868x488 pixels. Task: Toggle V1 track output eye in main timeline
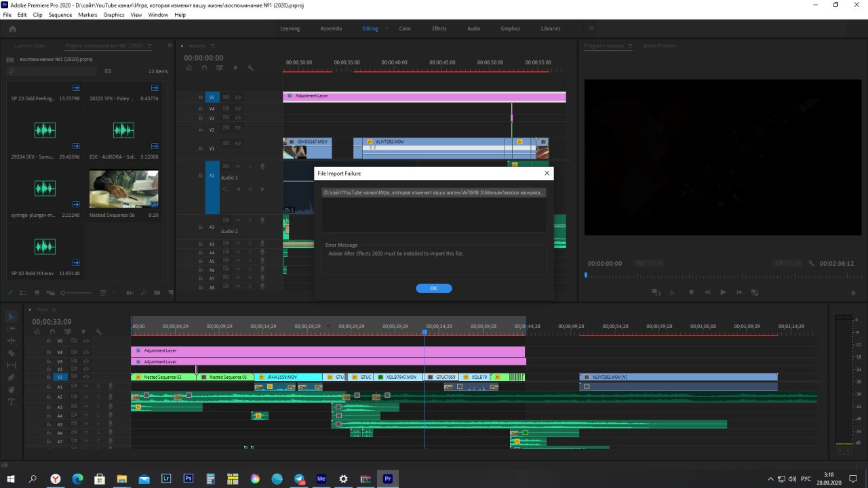tap(86, 377)
